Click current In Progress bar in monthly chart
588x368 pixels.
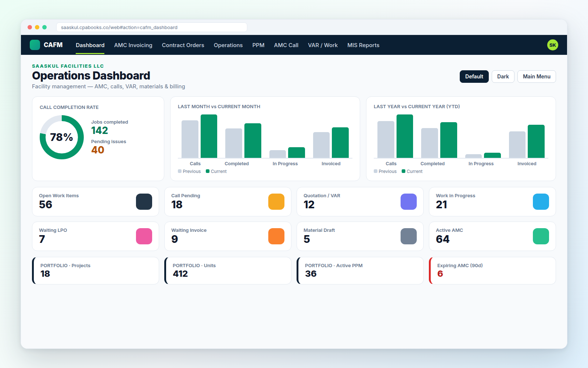[x=297, y=152]
